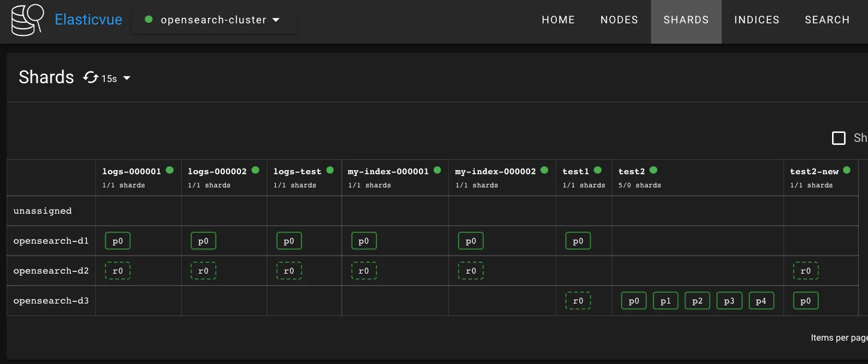Image resolution: width=868 pixels, height=364 pixels.
Task: Click green health dot next to my-index-000002
Action: 544,170
